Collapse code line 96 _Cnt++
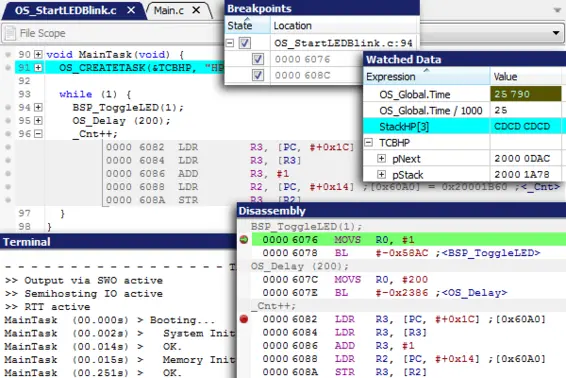Image resolution: width=566 pixels, height=378 pixels. (x=38, y=134)
